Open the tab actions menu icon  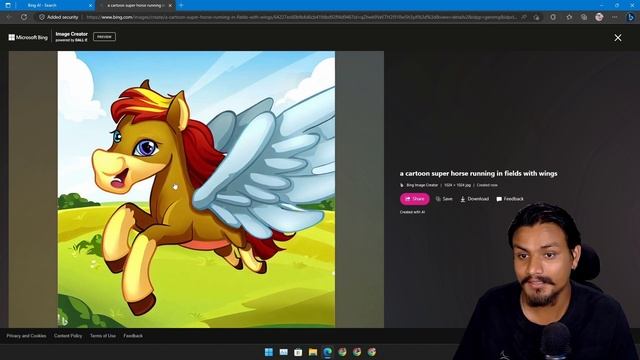8,5
